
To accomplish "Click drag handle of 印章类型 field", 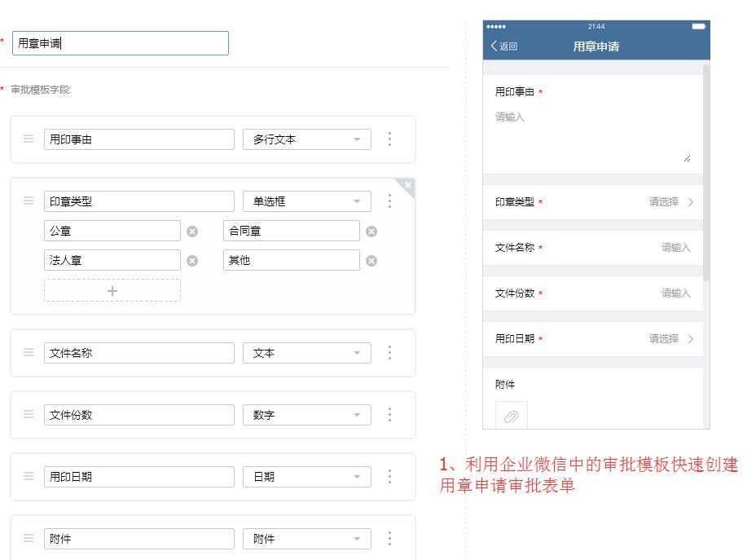I will 29,201.
